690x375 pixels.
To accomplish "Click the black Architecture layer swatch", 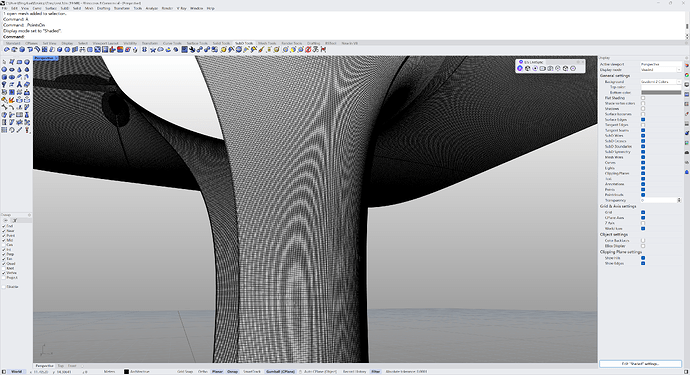I will click(x=126, y=371).
